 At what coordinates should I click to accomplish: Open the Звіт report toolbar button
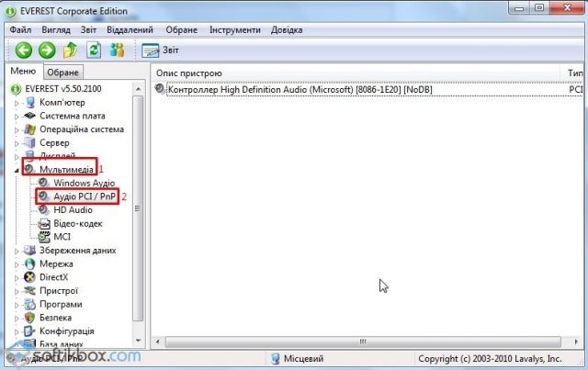point(160,50)
